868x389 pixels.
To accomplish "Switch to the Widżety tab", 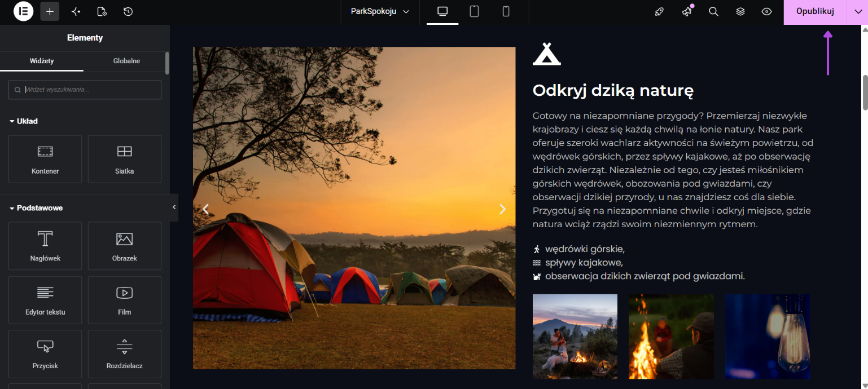I will (x=42, y=61).
